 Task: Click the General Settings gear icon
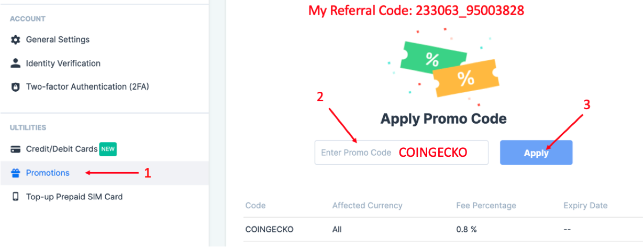[x=16, y=40]
